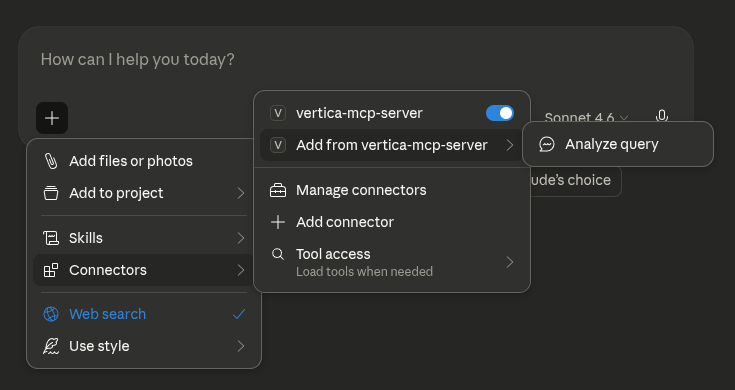This screenshot has width=735, height=390.
Task: Click the chat bubble icon beside Analyze query
Action: tap(547, 144)
